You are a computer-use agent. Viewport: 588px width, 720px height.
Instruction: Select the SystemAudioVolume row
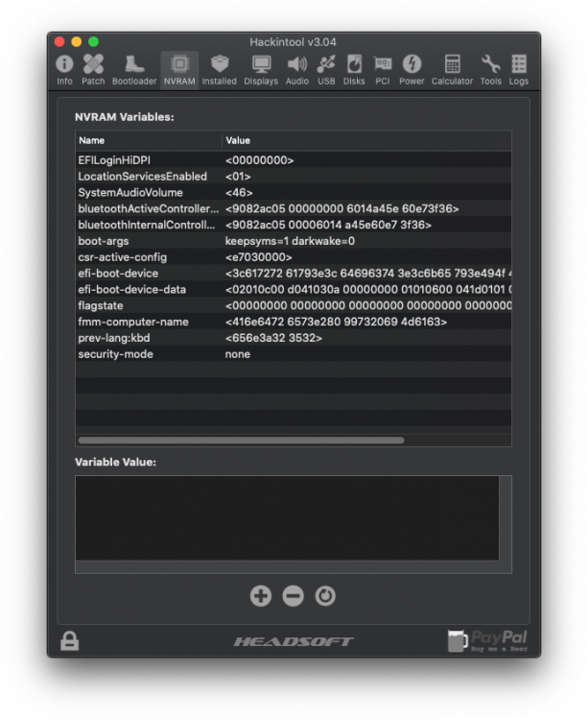[294, 192]
